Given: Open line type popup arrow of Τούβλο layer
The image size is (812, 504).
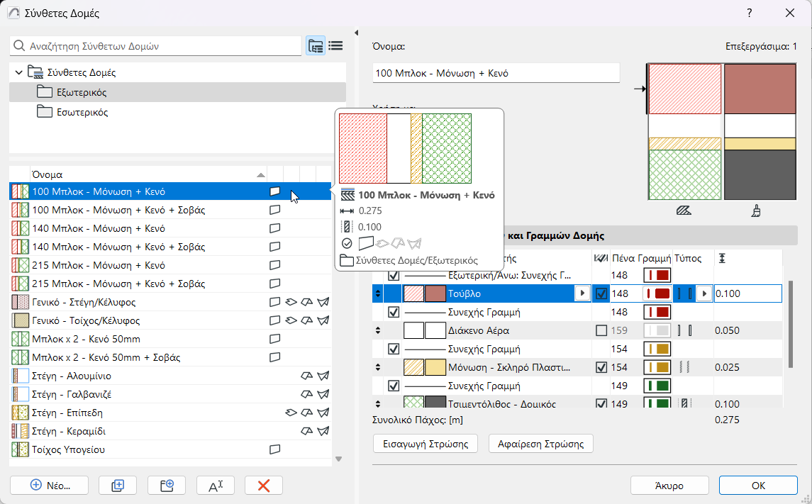Looking at the screenshot, I should point(703,293).
